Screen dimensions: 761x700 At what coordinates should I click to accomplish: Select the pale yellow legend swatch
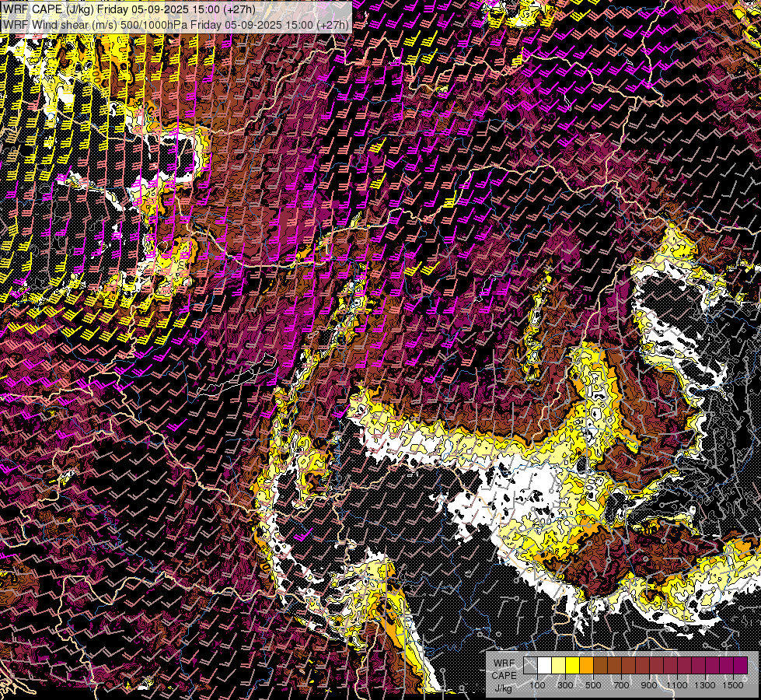pyautogui.click(x=559, y=665)
